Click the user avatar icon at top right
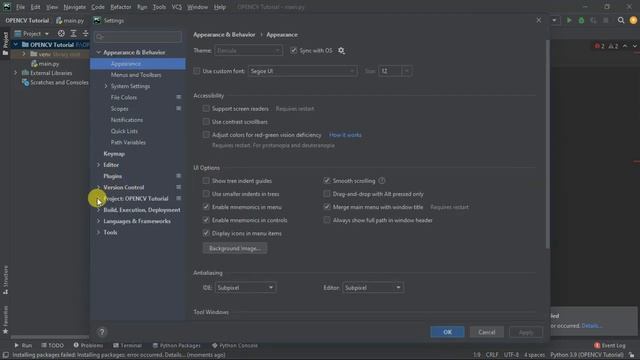The image size is (640, 360). 633,20
